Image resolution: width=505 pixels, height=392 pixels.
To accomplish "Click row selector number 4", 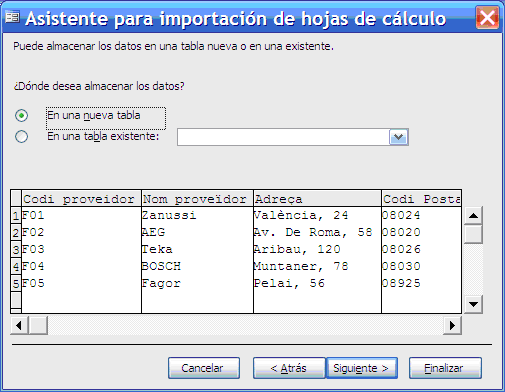I will pyautogui.click(x=16, y=267).
